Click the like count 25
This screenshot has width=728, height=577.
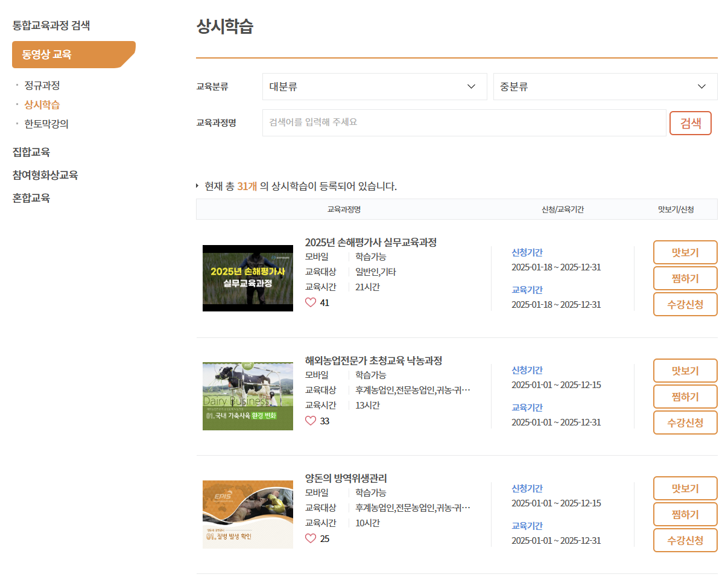[324, 539]
